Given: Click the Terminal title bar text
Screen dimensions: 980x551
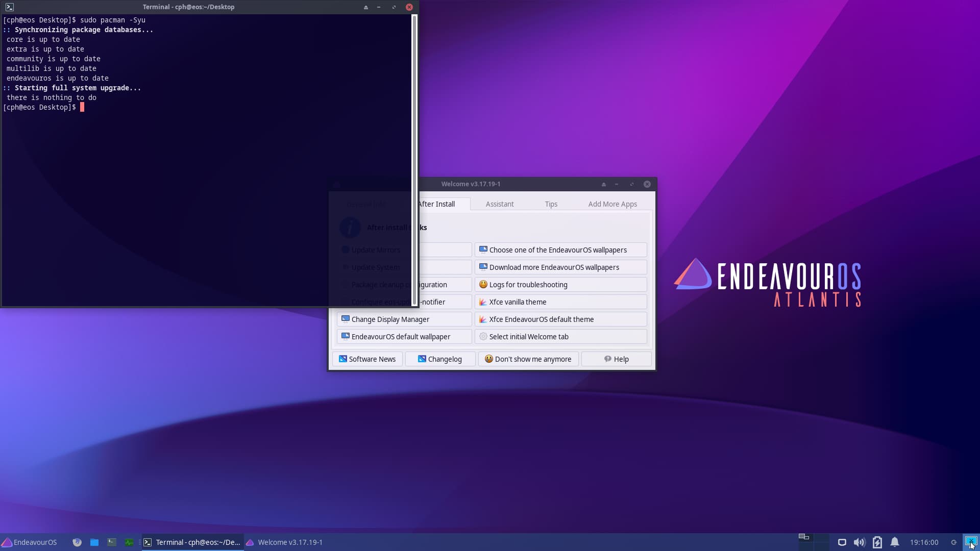Looking at the screenshot, I should pyautogui.click(x=188, y=7).
